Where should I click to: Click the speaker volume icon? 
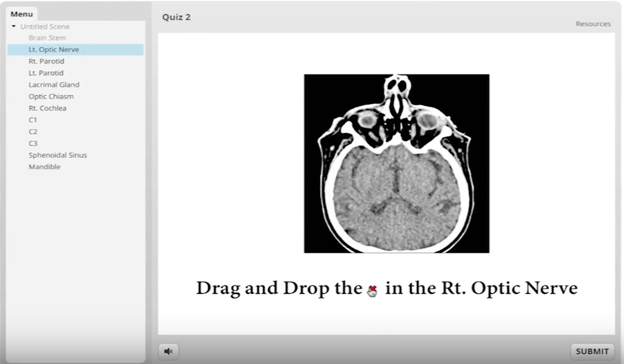pos(168,351)
